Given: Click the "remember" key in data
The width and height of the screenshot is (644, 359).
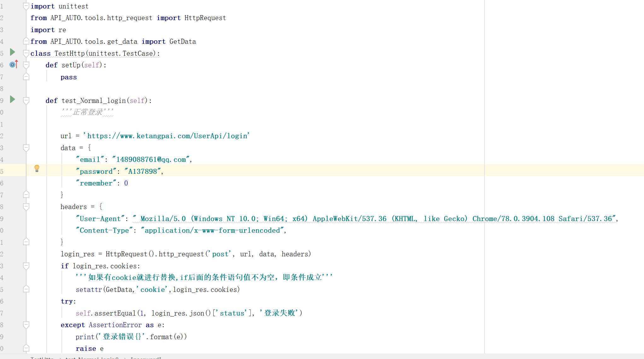Looking at the screenshot, I should [x=96, y=183].
